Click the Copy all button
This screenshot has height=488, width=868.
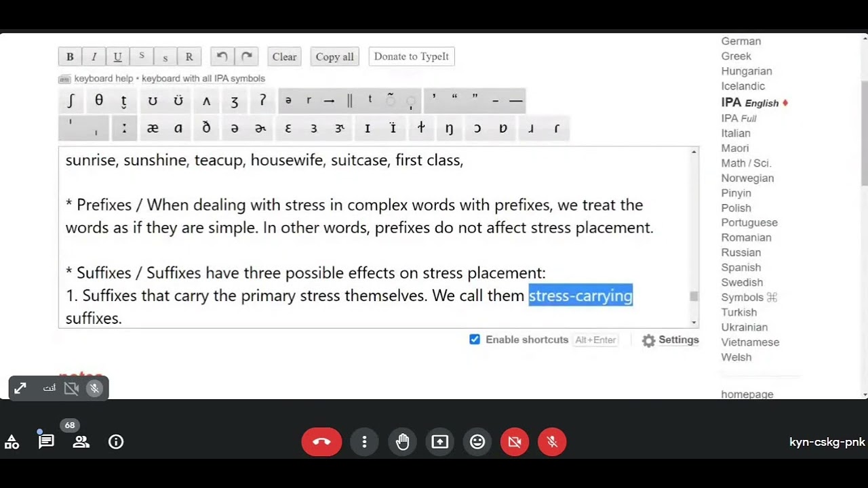pos(335,56)
